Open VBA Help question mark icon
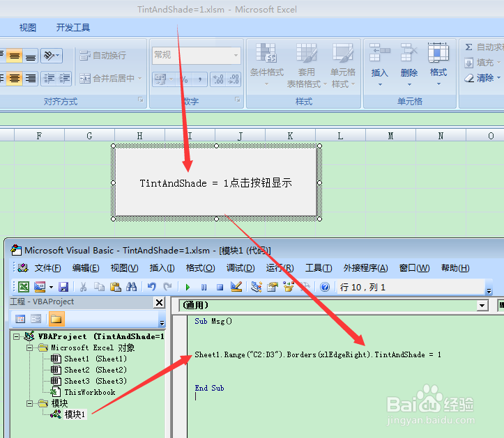This screenshot has width=504, height=438. tap(325, 286)
